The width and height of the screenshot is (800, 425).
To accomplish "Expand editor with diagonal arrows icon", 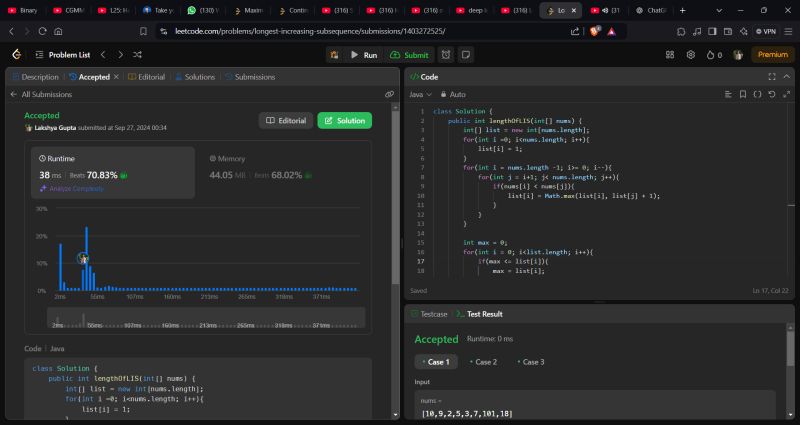I will pos(786,94).
